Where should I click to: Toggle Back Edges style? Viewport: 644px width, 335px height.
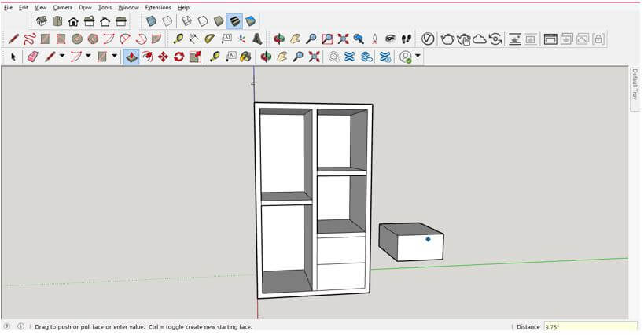click(x=167, y=21)
